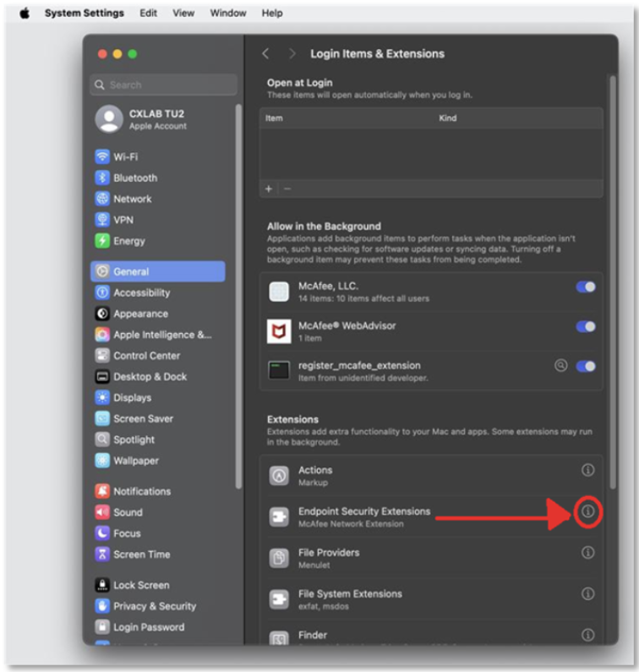Open File System Extensions details

coord(587,594)
